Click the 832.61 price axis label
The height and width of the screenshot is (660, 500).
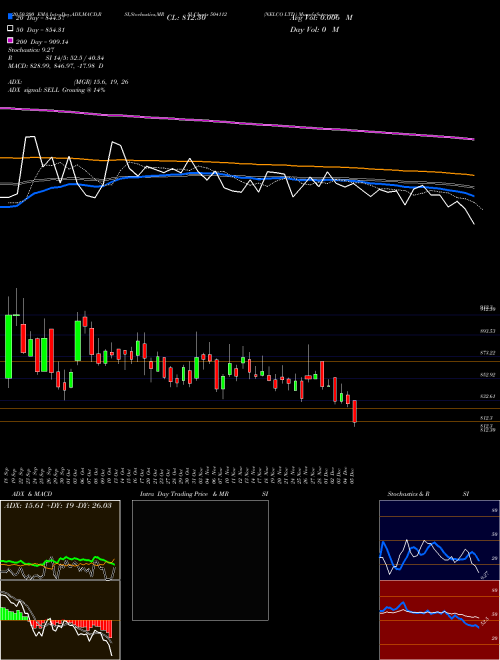488,396
